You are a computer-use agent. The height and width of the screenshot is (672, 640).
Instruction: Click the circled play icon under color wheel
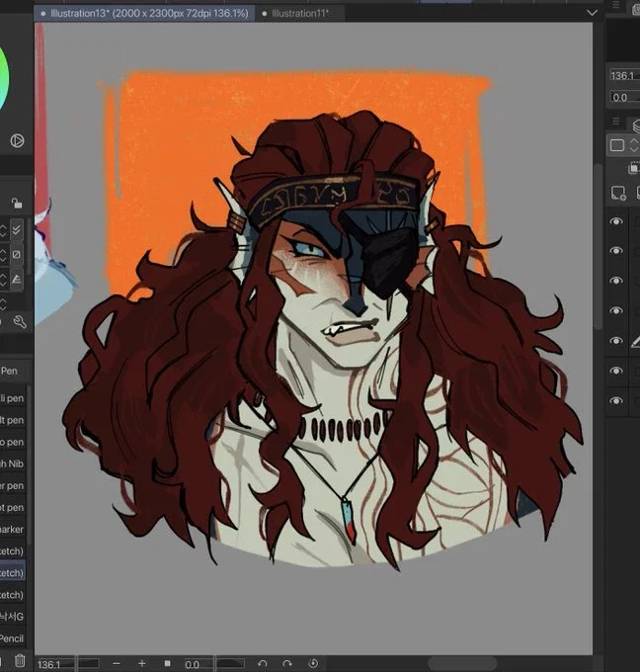tap(17, 140)
